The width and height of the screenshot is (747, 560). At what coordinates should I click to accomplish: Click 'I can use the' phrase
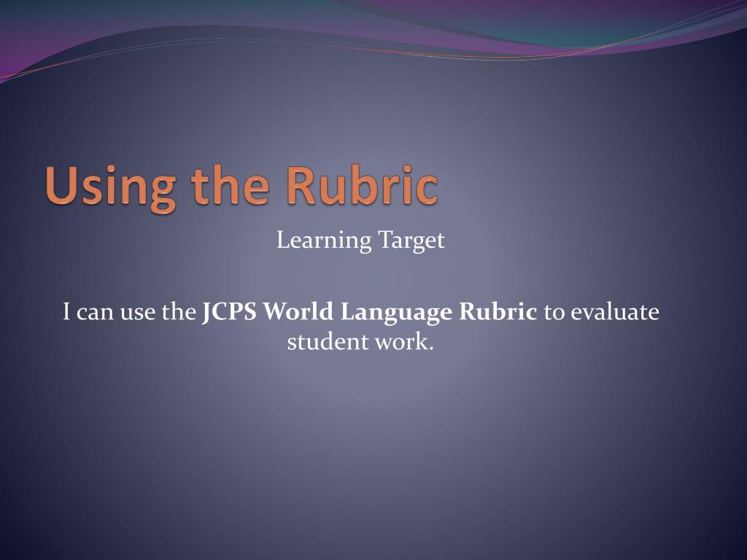(130, 312)
